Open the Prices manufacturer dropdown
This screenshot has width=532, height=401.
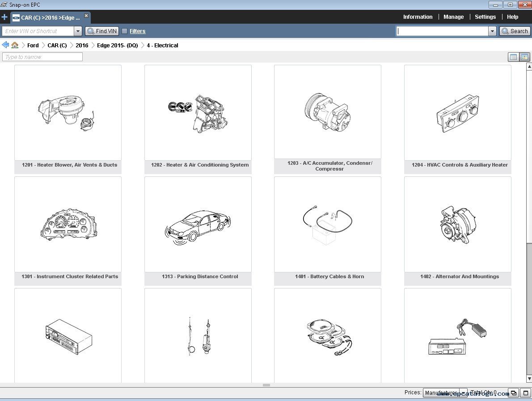click(463, 393)
